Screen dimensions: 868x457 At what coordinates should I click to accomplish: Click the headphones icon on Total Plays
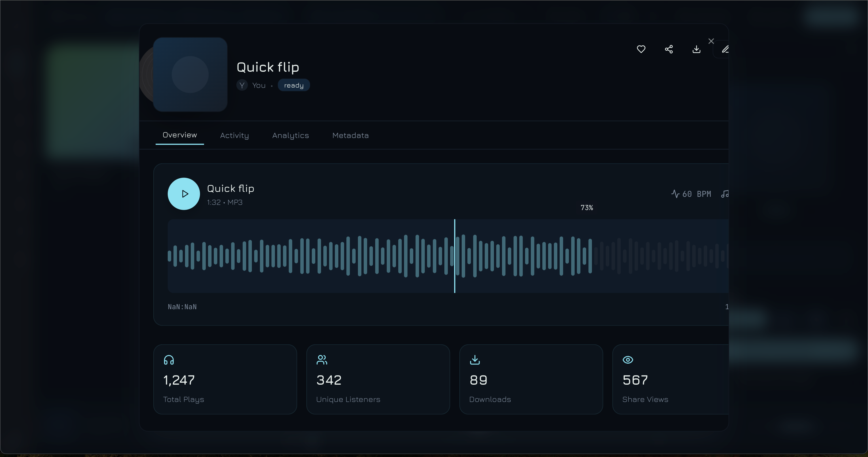click(169, 360)
